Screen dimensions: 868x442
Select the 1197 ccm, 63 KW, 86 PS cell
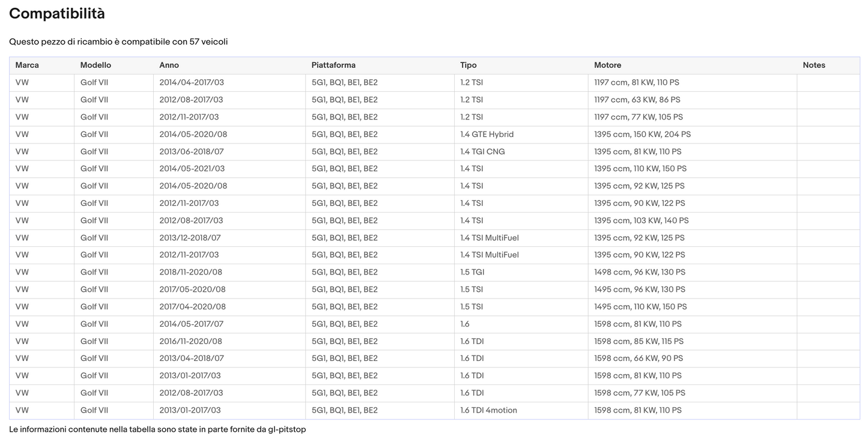[637, 100]
